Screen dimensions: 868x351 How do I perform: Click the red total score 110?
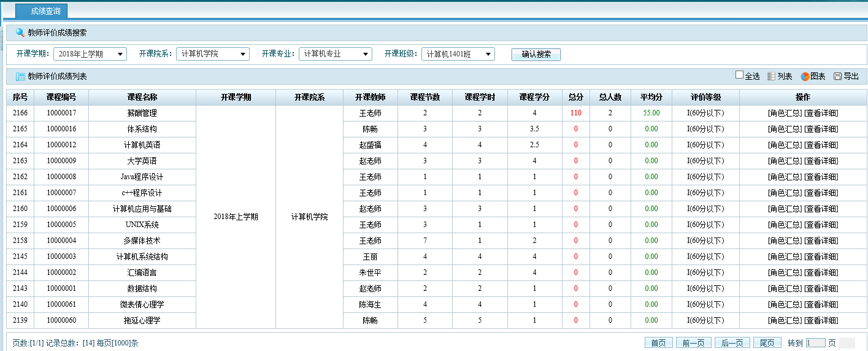tap(575, 113)
